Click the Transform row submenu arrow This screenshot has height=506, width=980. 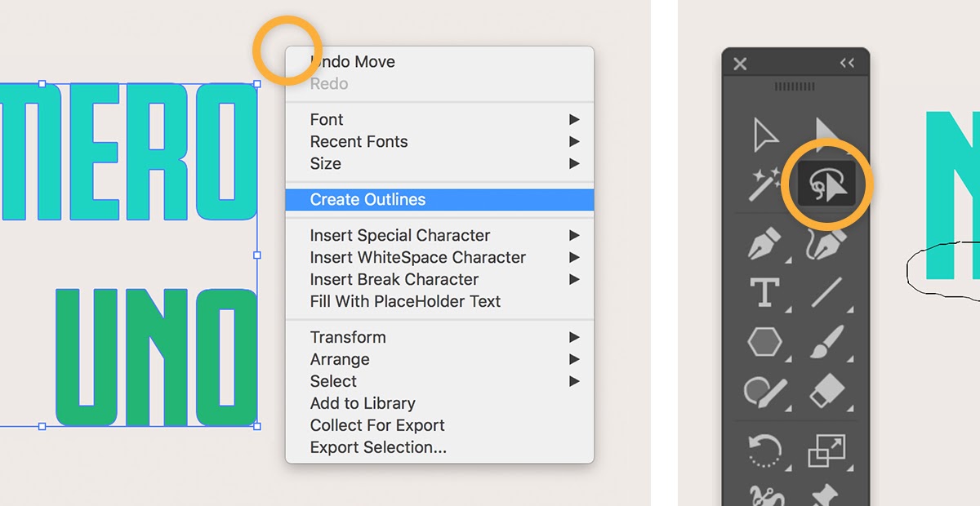click(x=574, y=338)
